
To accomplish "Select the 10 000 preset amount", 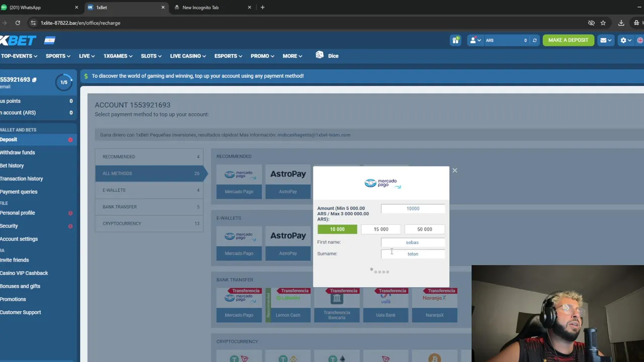I will pos(337,229).
